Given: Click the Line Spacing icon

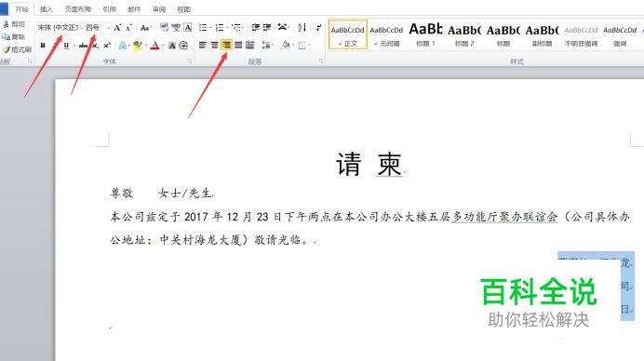Looking at the screenshot, I should [x=266, y=46].
